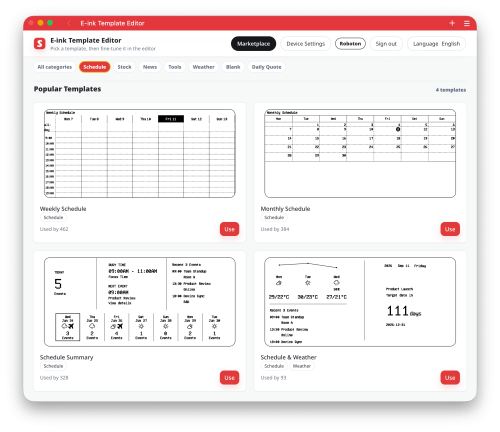Open Weekly Schedule preview thumbnail
This screenshot has height=432, width=500.
(140, 153)
